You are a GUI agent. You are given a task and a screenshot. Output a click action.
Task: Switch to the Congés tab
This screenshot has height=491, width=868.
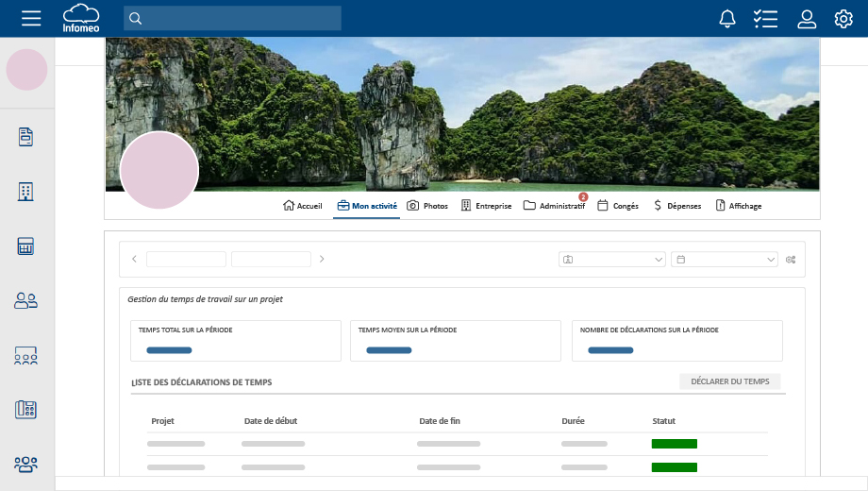click(618, 206)
